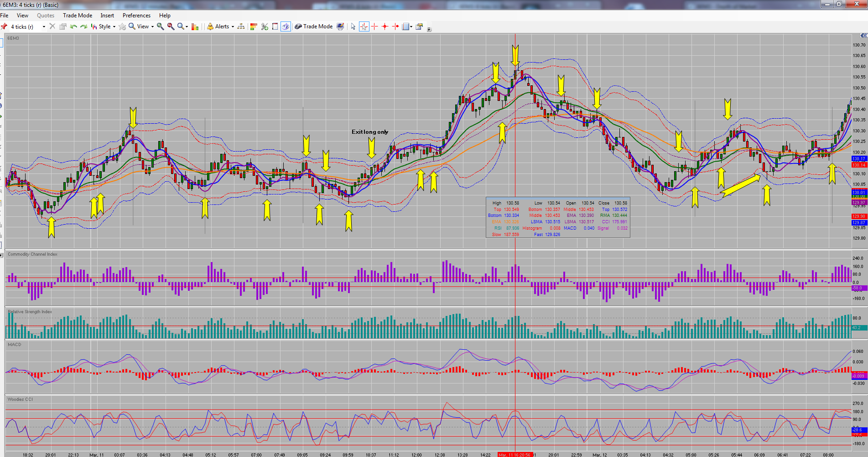Open the Quotes menu
The width and height of the screenshot is (868, 457).
pos(46,16)
